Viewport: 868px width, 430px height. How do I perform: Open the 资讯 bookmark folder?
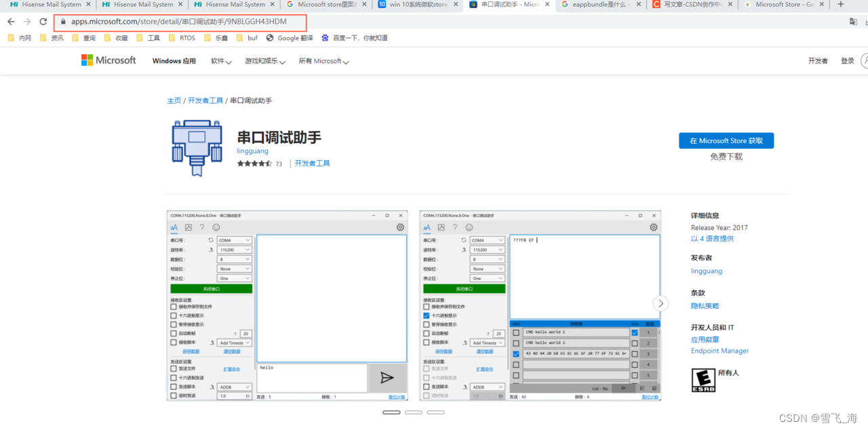[x=52, y=38]
